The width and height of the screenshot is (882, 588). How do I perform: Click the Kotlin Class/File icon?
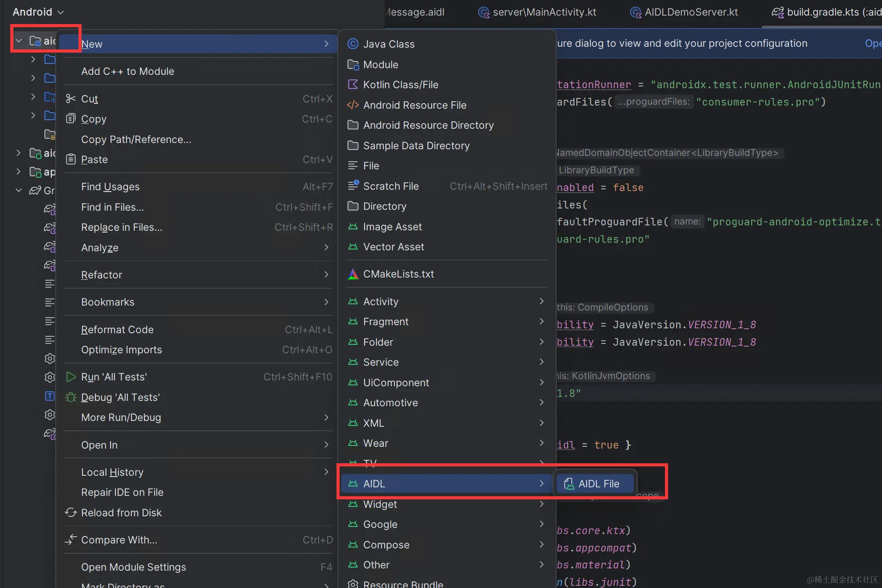(353, 84)
